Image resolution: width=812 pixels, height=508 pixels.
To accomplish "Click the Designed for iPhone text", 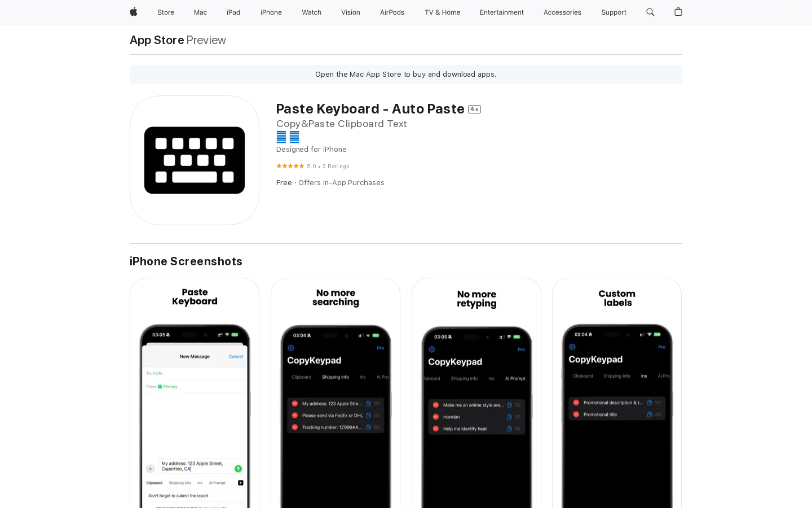I will tap(311, 150).
